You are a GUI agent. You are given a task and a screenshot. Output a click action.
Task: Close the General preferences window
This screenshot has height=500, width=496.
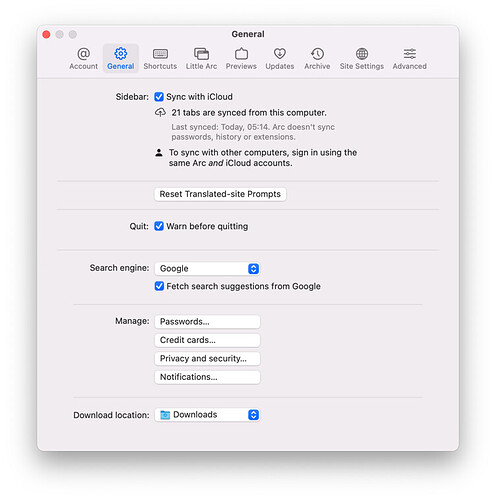46,35
